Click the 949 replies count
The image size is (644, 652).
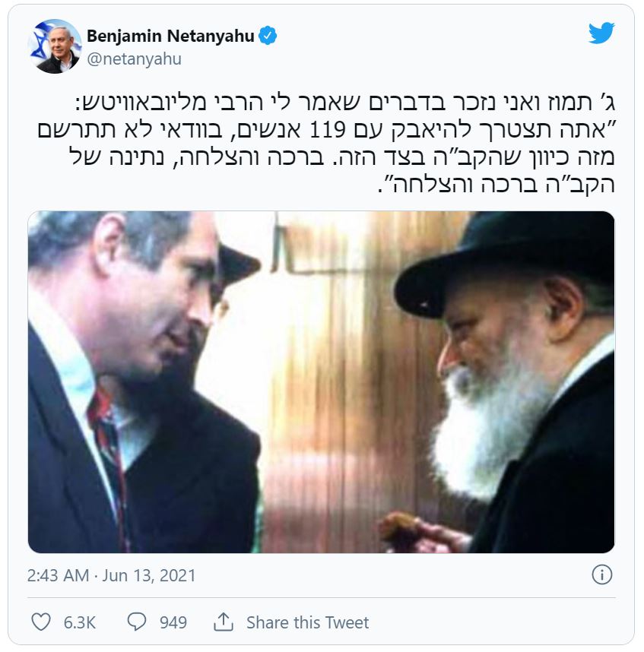point(173,622)
